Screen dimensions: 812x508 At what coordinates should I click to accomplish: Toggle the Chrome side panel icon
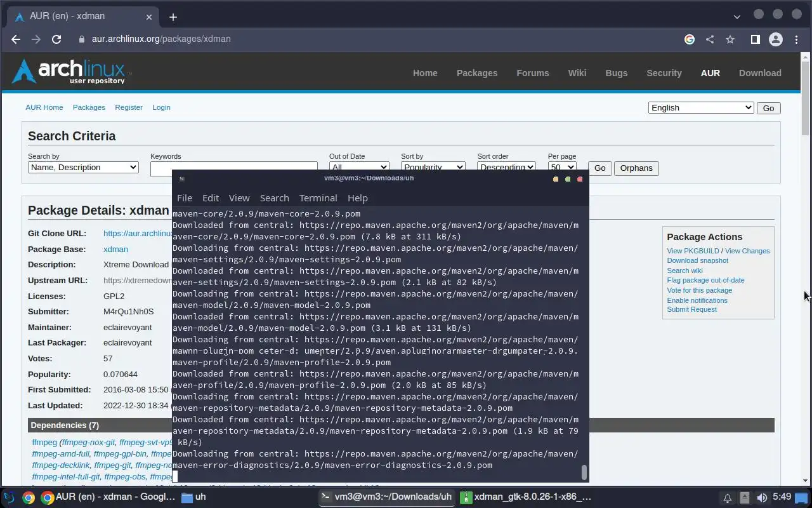click(x=755, y=39)
